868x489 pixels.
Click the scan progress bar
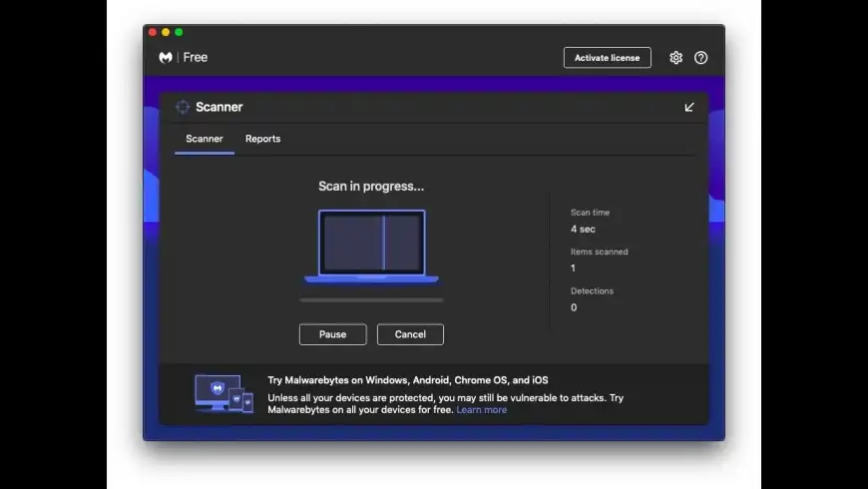tap(371, 300)
